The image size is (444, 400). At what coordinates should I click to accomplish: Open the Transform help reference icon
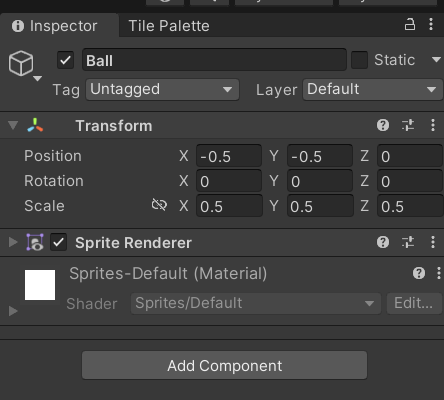coord(383,125)
